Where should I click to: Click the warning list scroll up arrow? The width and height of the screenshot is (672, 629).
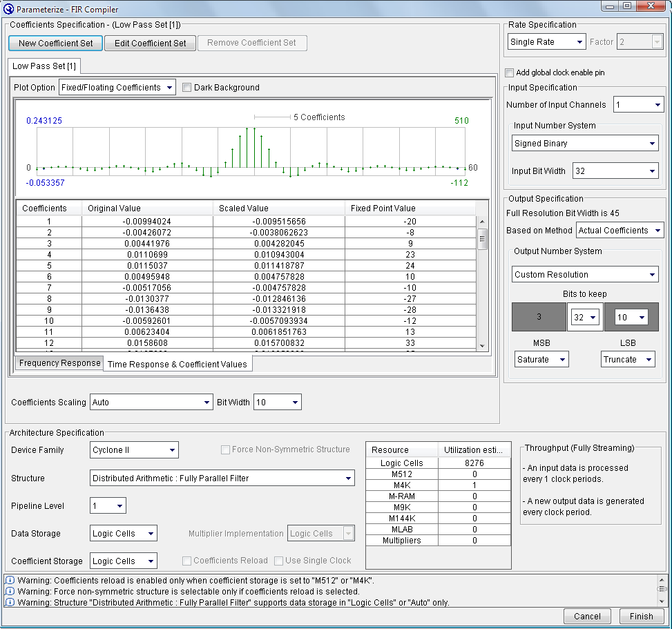[x=662, y=580]
